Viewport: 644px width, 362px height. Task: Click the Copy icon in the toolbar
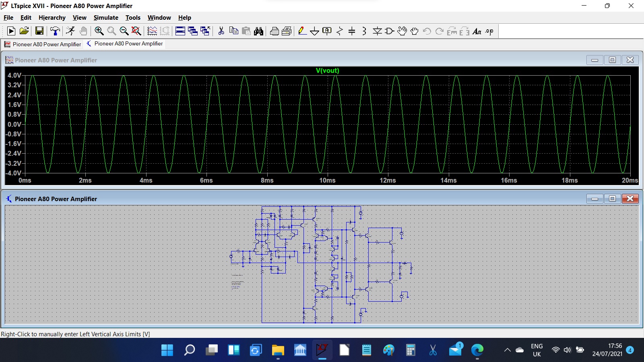[233, 31]
